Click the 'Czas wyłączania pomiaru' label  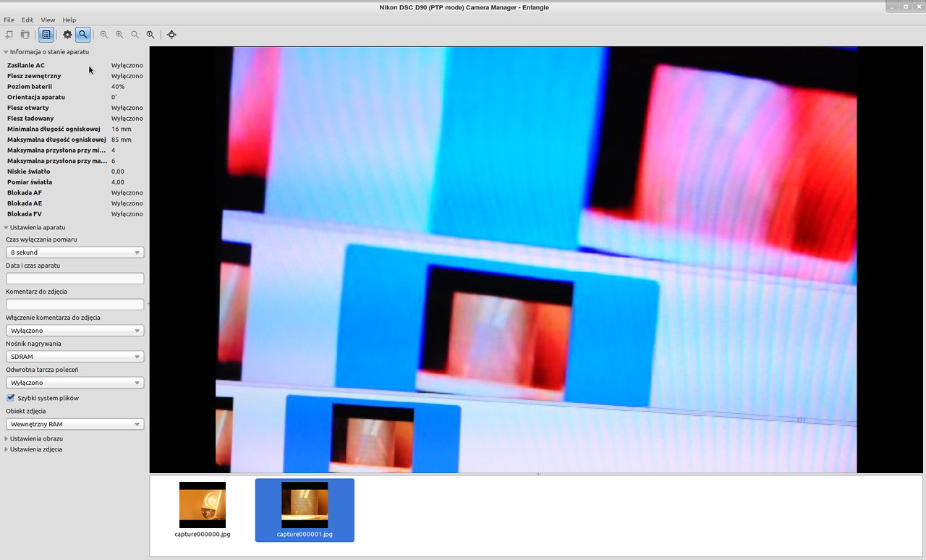coord(41,239)
